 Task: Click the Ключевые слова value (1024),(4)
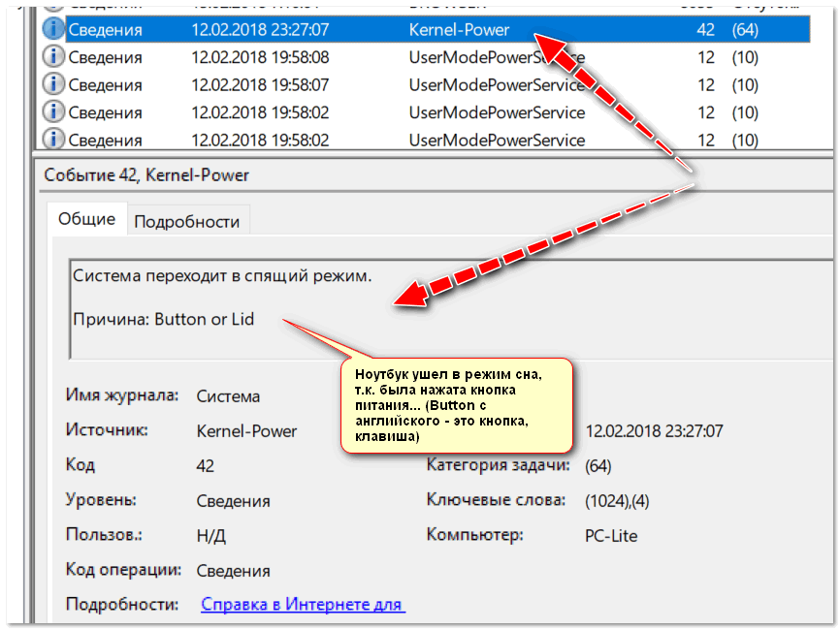coord(617,501)
